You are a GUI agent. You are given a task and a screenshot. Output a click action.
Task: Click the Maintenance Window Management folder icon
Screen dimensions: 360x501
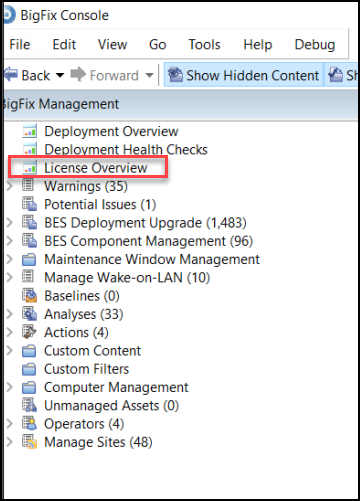coord(29,259)
